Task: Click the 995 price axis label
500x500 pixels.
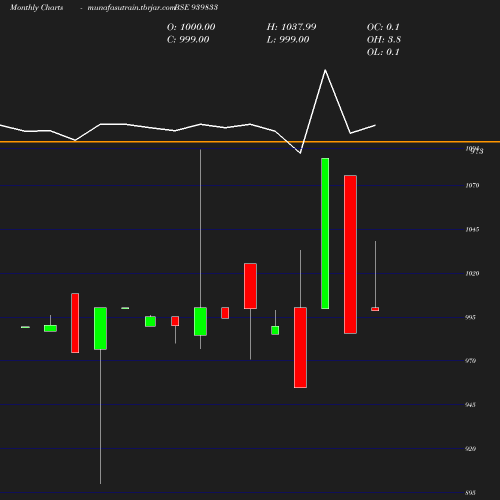Action: tap(470, 317)
